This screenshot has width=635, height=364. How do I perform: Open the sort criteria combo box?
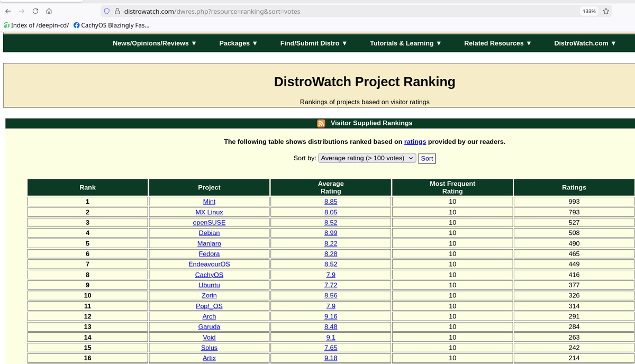(x=367, y=158)
